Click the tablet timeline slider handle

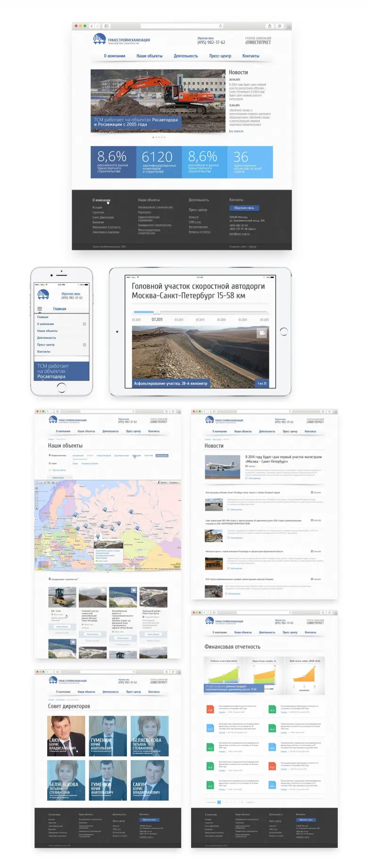(157, 312)
